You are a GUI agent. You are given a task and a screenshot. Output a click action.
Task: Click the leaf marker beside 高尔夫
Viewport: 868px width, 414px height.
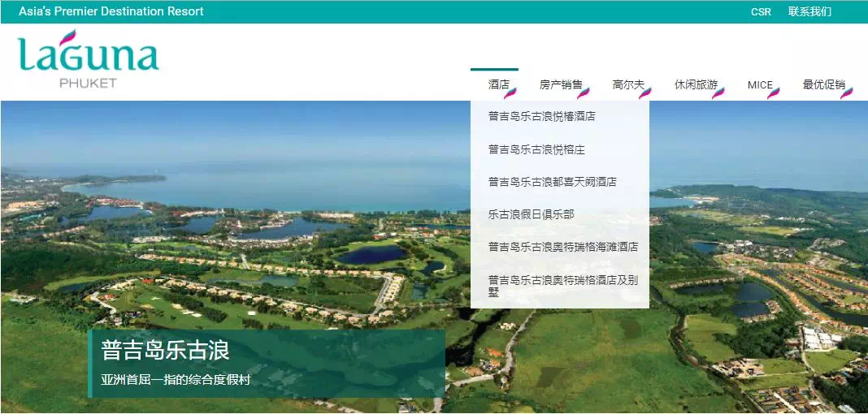(x=645, y=93)
